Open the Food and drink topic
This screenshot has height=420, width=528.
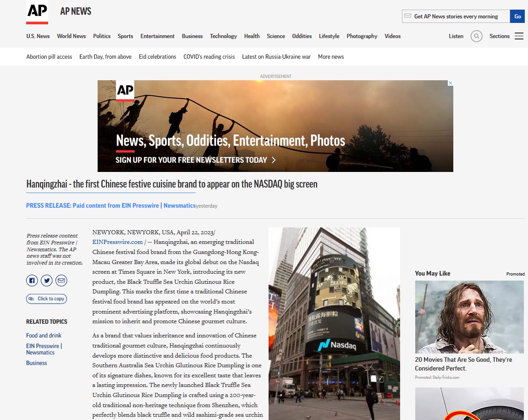point(44,336)
